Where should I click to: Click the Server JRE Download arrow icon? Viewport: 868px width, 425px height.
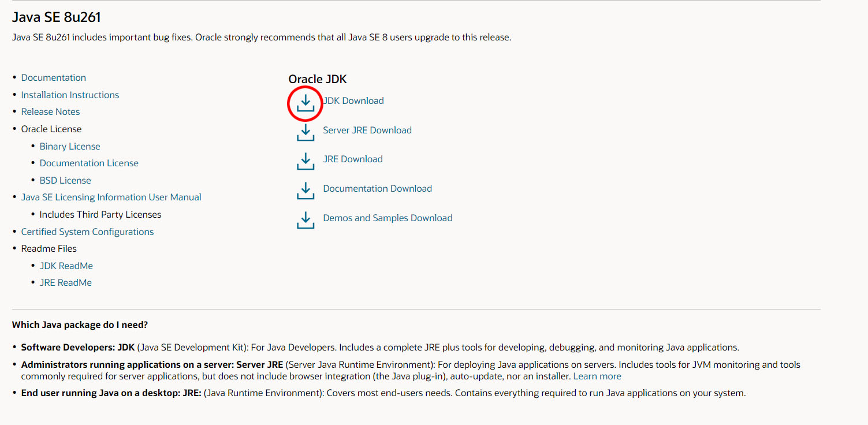[x=306, y=132]
